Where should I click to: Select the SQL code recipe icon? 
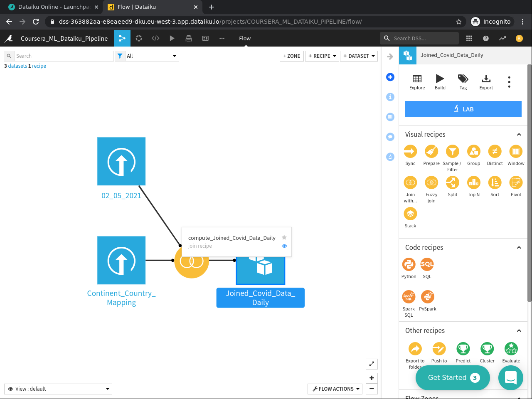pyautogui.click(x=427, y=264)
